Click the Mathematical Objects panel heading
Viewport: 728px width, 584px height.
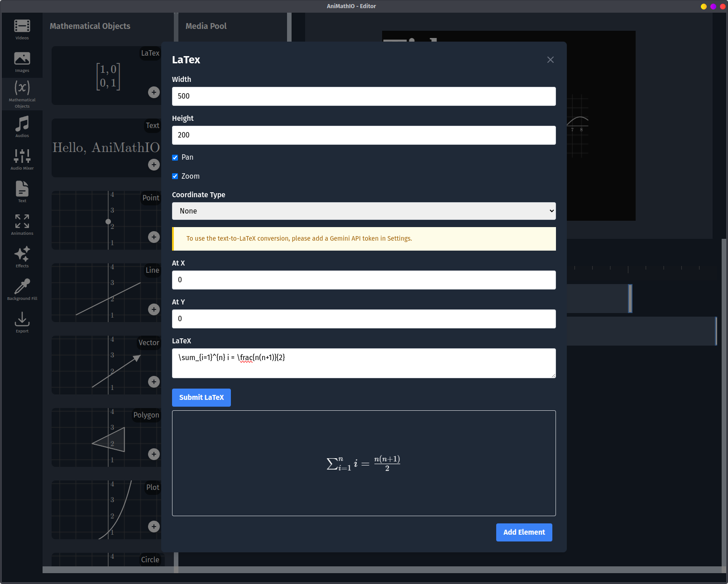tap(90, 26)
